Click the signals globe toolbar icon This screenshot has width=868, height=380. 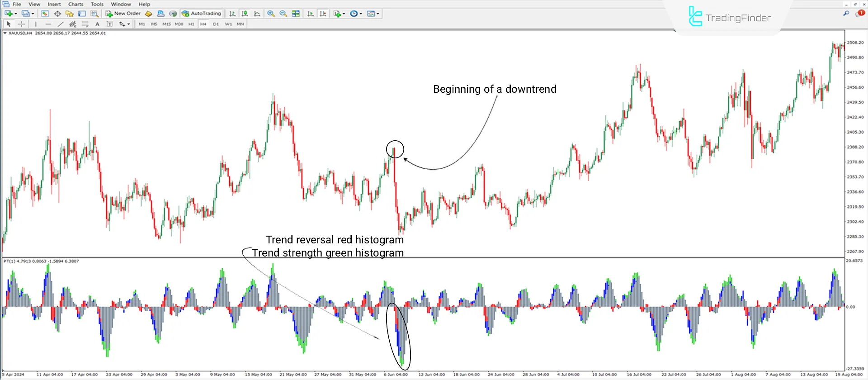(173, 14)
